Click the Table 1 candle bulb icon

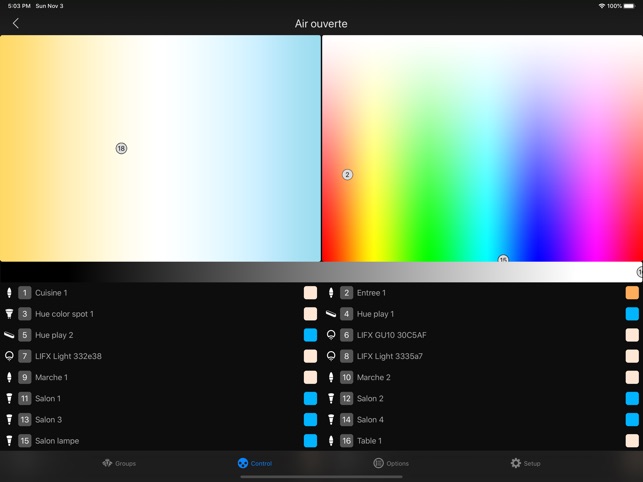(x=331, y=441)
